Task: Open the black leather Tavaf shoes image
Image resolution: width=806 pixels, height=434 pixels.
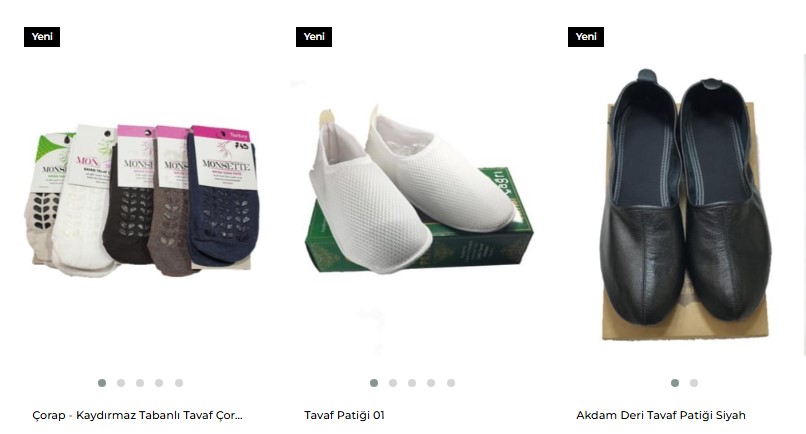Action: [685, 203]
